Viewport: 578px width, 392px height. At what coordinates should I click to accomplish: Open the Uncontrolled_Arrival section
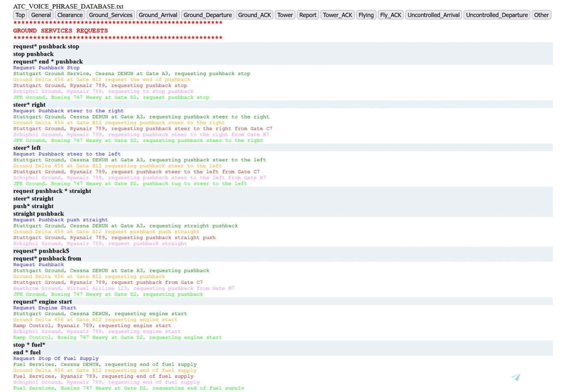pos(433,15)
